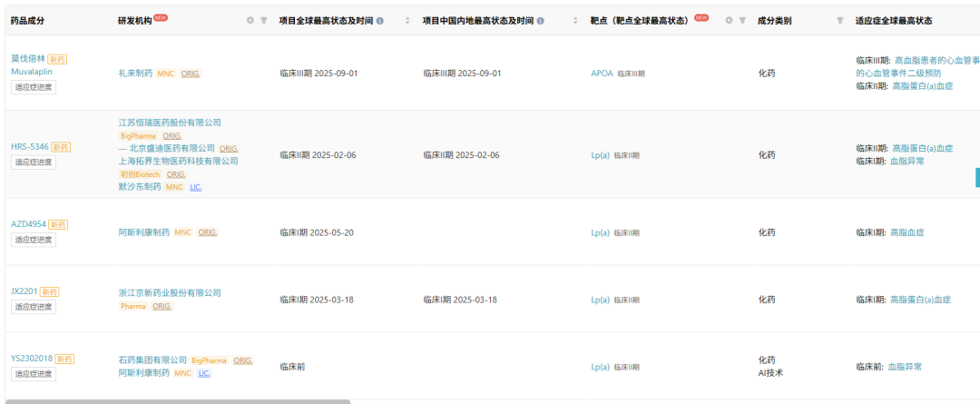Click LIC. tag in YS2302018 row

[204, 373]
